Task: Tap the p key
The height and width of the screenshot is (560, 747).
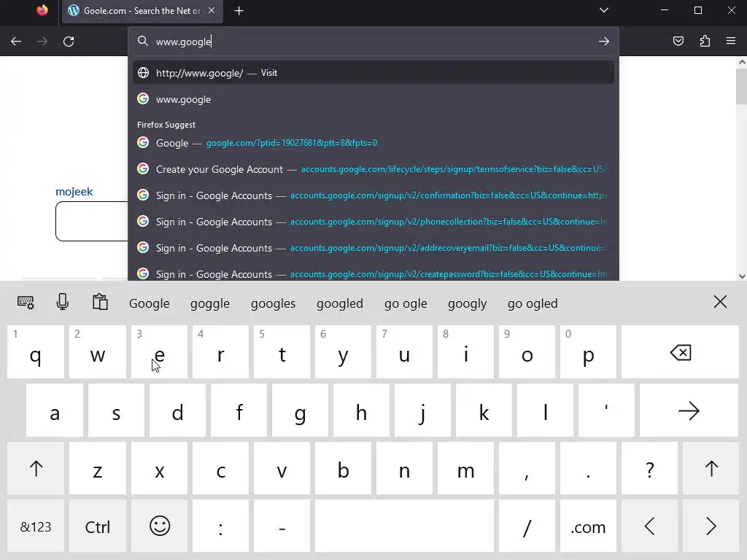Action: [x=589, y=352]
